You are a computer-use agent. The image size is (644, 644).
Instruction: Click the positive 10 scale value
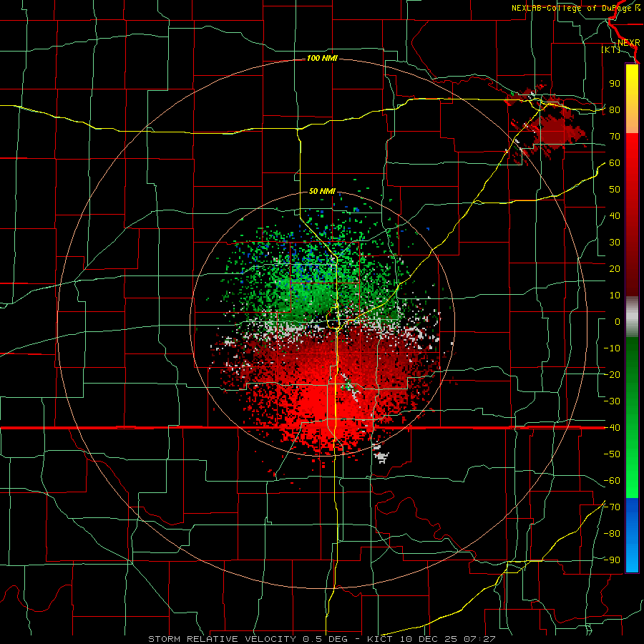[615, 296]
